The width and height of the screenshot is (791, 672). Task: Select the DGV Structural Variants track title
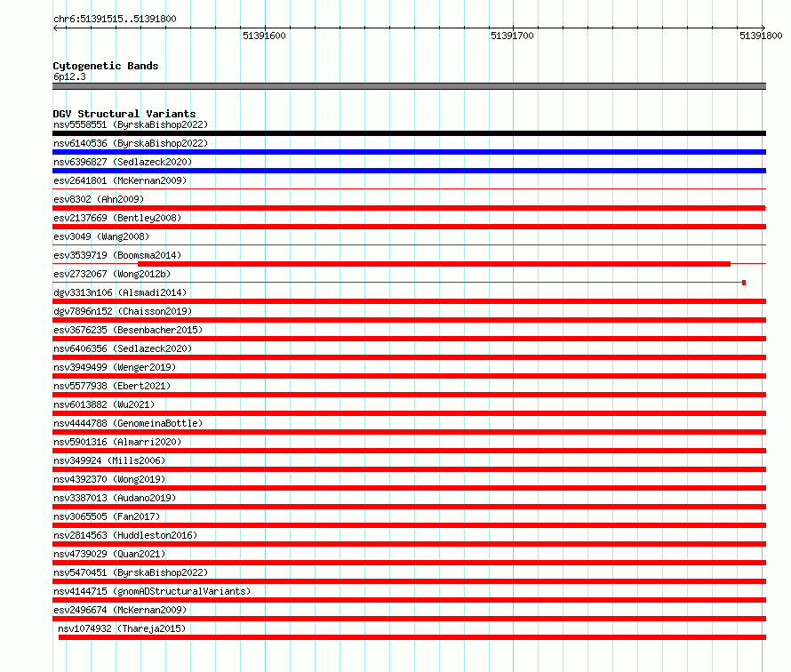pyautogui.click(x=124, y=114)
